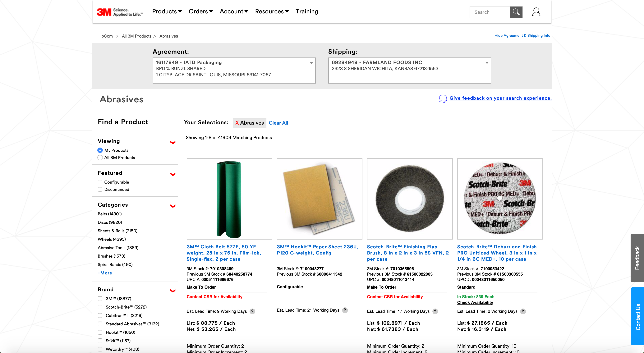Image resolution: width=644 pixels, height=353 pixels.
Task: Click the All 3M Products breadcrumb
Action: [x=136, y=36]
